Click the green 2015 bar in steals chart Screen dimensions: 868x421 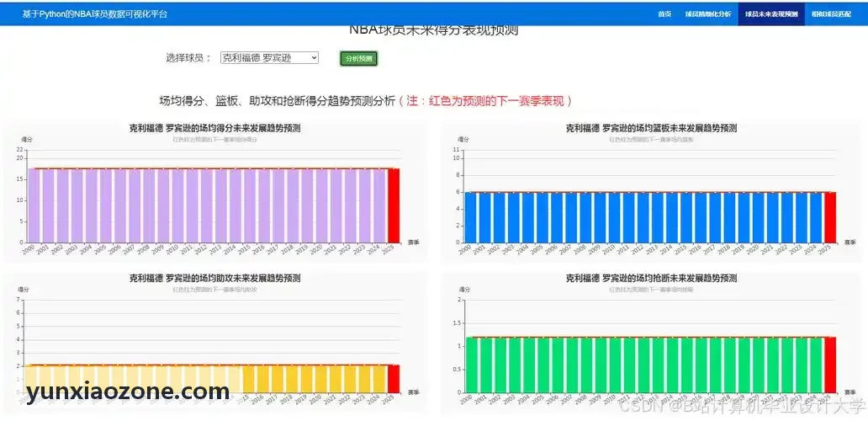pos(686,365)
